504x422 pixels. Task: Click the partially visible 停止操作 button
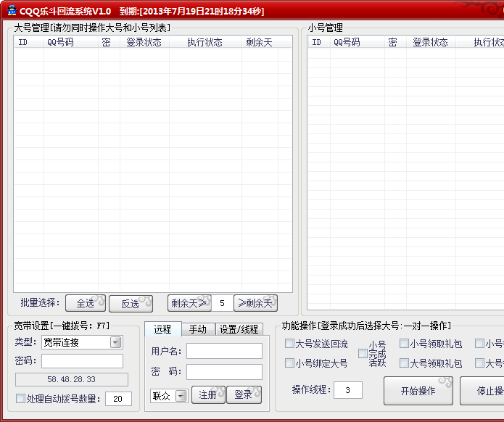pyautogui.click(x=482, y=391)
